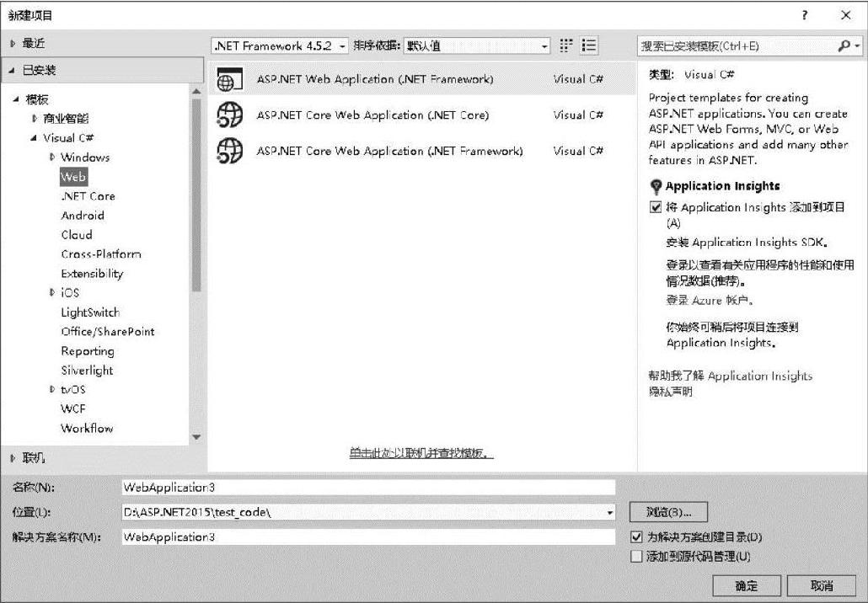Click the help question mark icon
This screenshot has height=603, width=868.
(805, 15)
